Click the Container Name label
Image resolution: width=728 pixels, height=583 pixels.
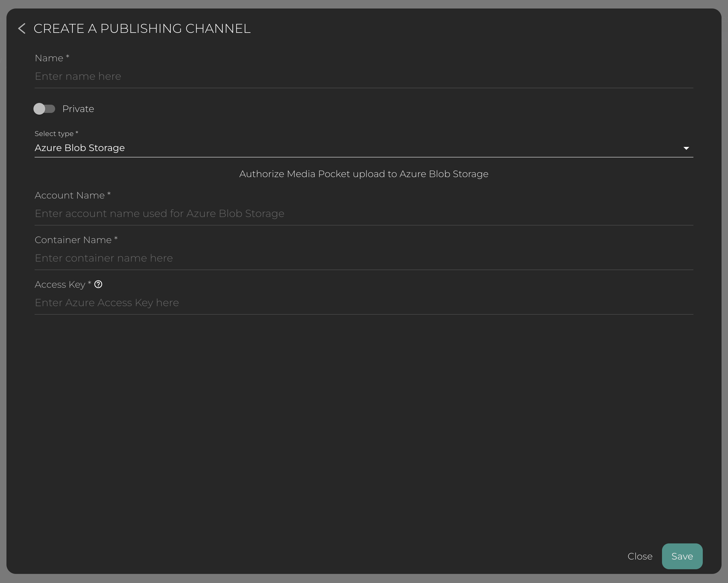(73, 240)
